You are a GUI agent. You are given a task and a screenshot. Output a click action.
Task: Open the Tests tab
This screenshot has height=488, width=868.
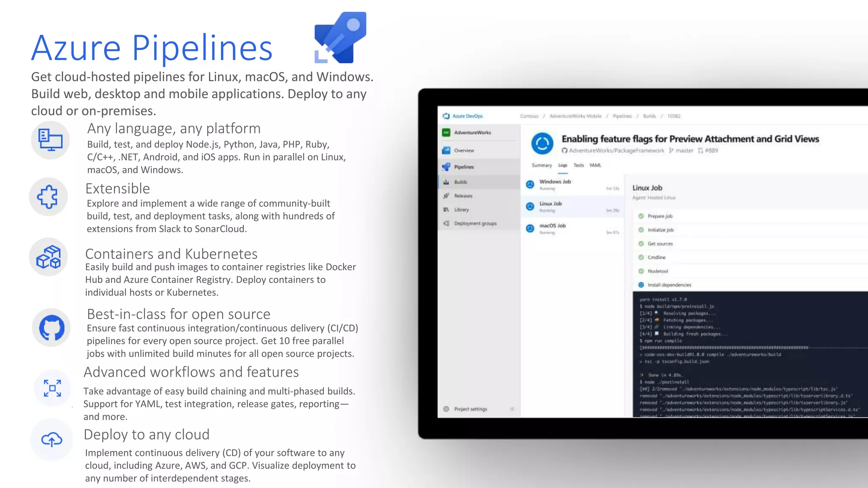(579, 166)
